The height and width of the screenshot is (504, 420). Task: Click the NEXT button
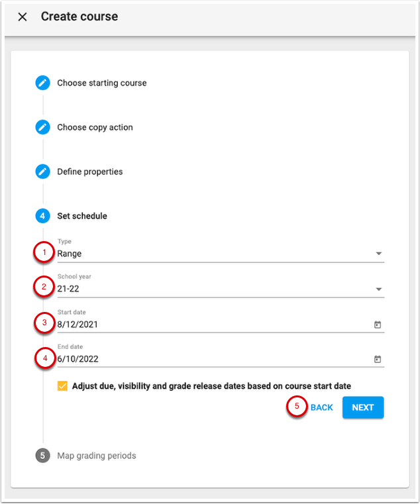click(363, 407)
